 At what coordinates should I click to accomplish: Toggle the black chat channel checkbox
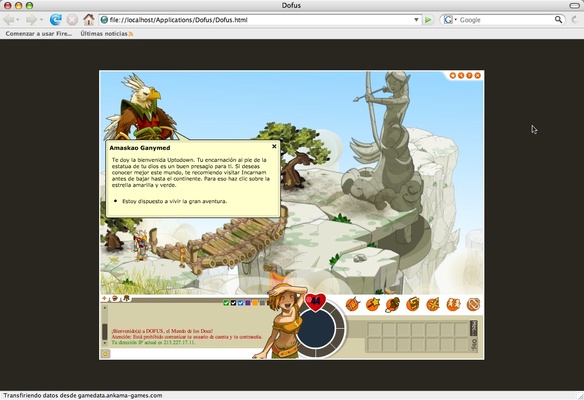coord(233,303)
